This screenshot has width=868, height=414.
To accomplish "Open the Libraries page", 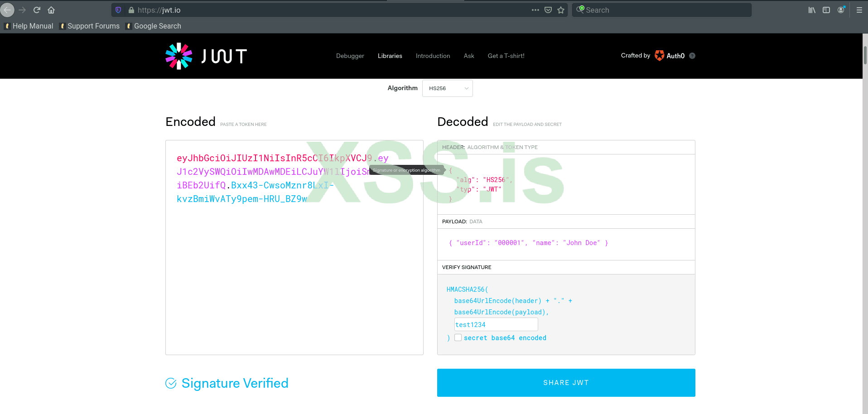I will (390, 56).
